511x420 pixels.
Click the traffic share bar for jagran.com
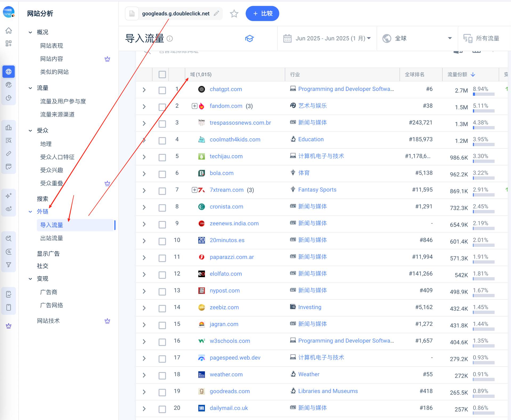[484, 329]
